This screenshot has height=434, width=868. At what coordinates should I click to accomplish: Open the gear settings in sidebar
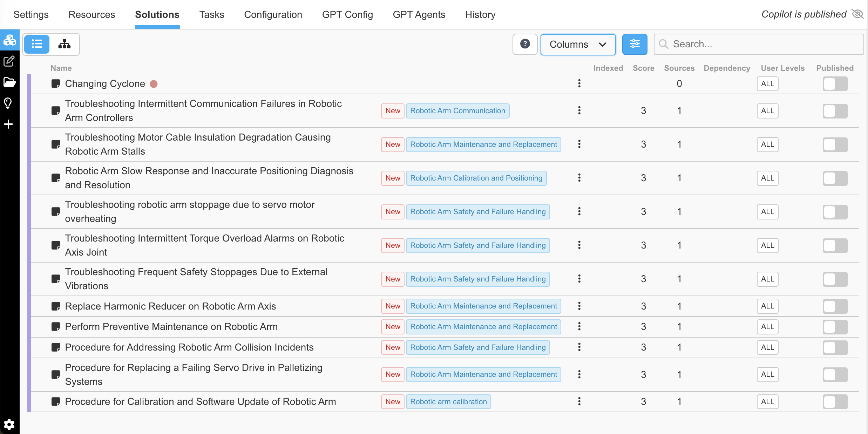[x=9, y=425]
